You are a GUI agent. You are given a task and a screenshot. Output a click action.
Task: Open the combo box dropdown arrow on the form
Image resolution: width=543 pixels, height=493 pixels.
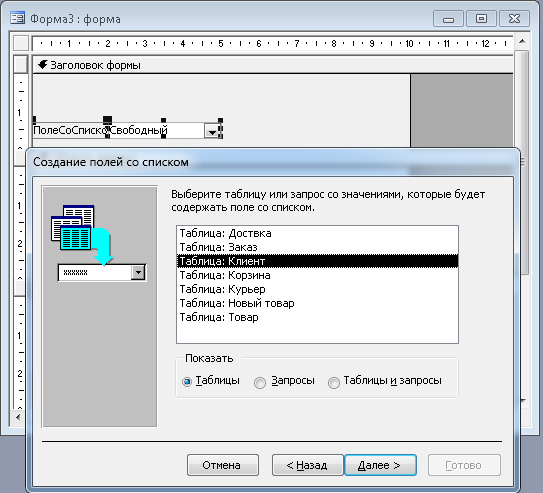click(212, 131)
